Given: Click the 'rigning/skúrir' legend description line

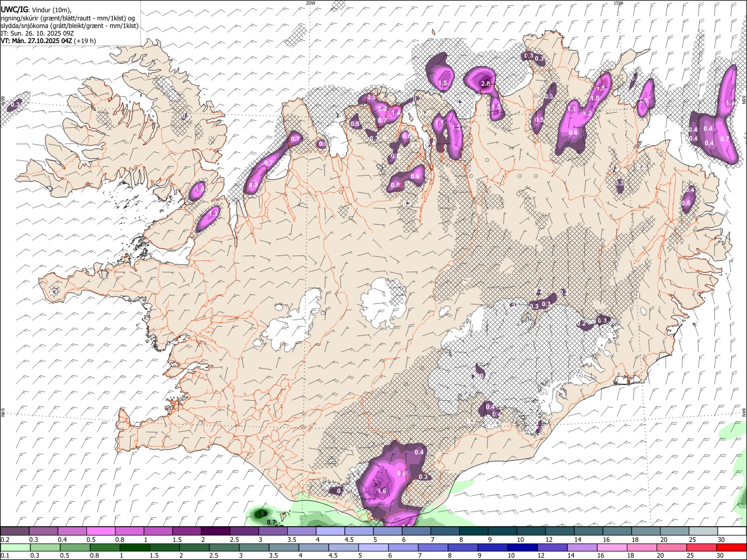Looking at the screenshot, I should pos(68,18).
